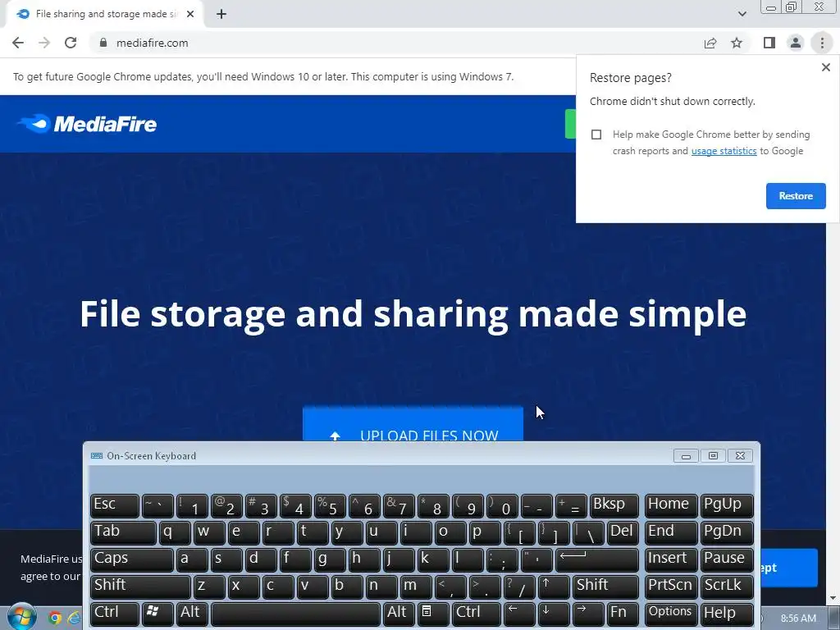Open Internet Explorer taskbar icon

(x=74, y=618)
